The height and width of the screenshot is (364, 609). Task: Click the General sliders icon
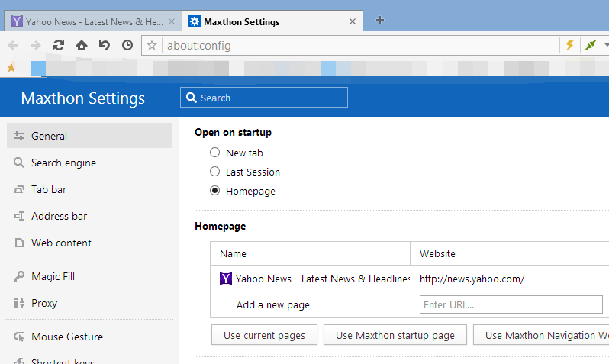[x=19, y=136]
